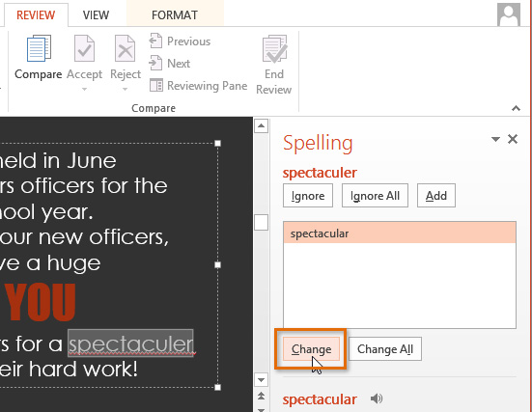Viewport: 532px width, 412px height.
Task: Switch to the VIEW tab
Action: 96,14
